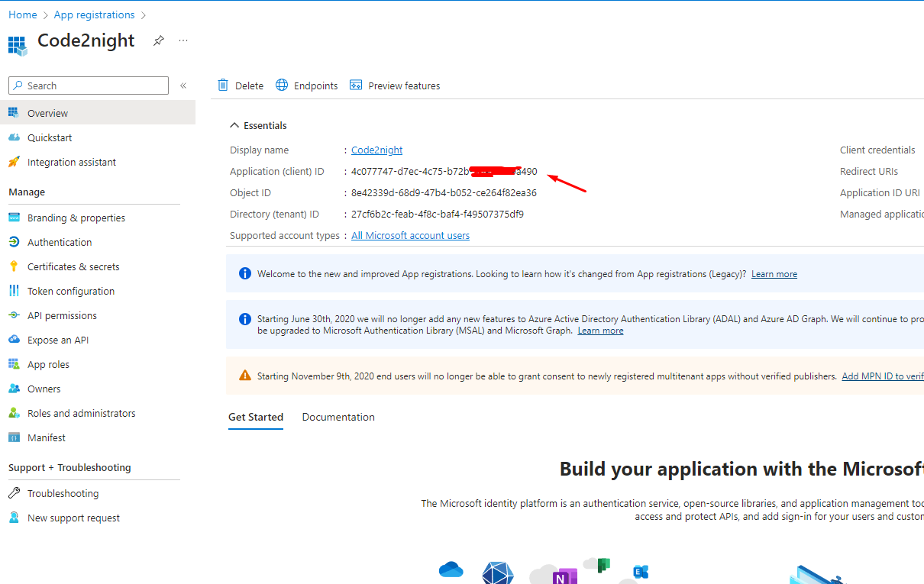Switch to the Get Started tab
Image resolution: width=924 pixels, height=584 pixels.
(x=256, y=417)
